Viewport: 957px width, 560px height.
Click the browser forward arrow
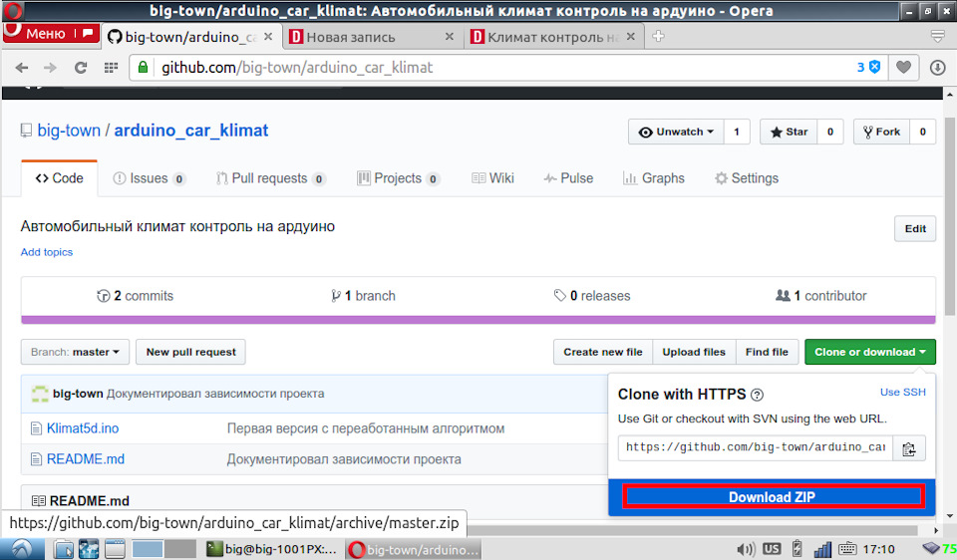50,68
